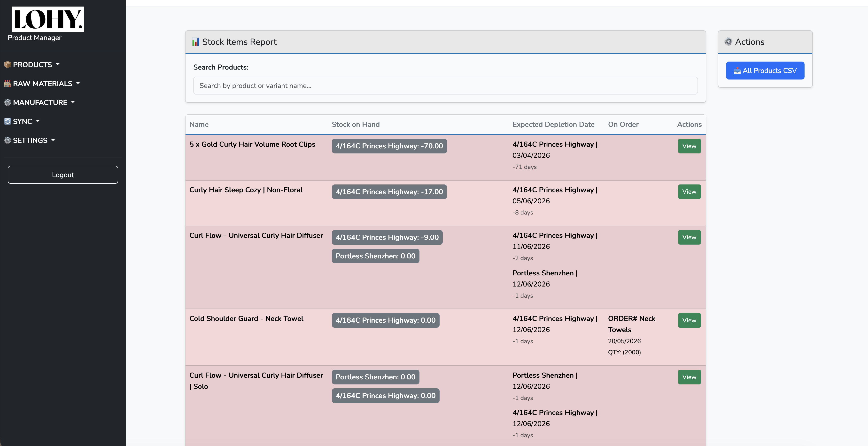Click the Logout button
868x446 pixels.
(x=63, y=175)
